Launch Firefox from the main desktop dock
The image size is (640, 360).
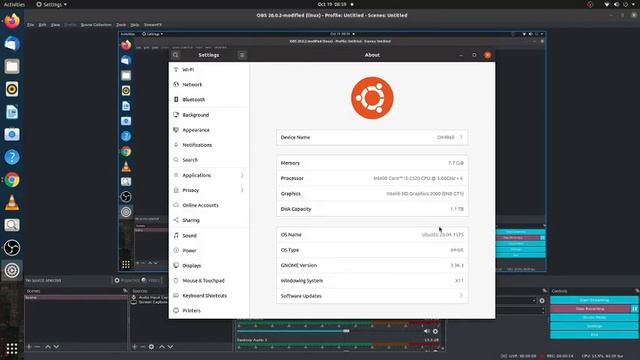(x=12, y=21)
